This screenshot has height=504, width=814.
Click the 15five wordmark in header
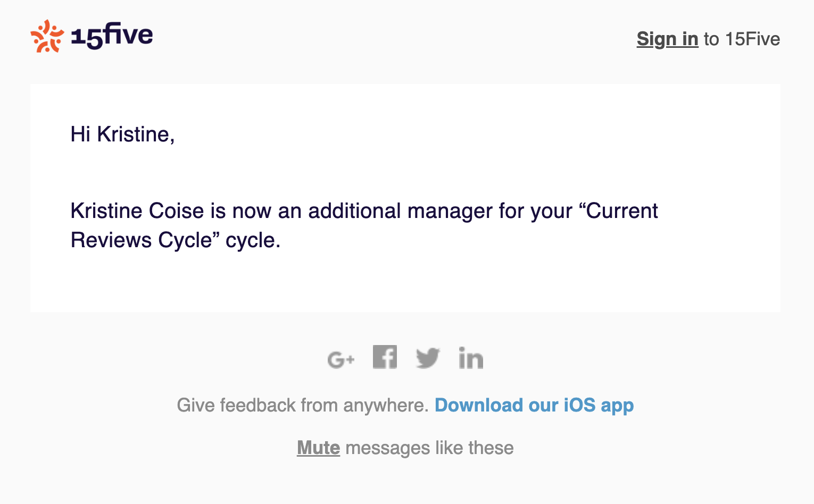(112, 36)
